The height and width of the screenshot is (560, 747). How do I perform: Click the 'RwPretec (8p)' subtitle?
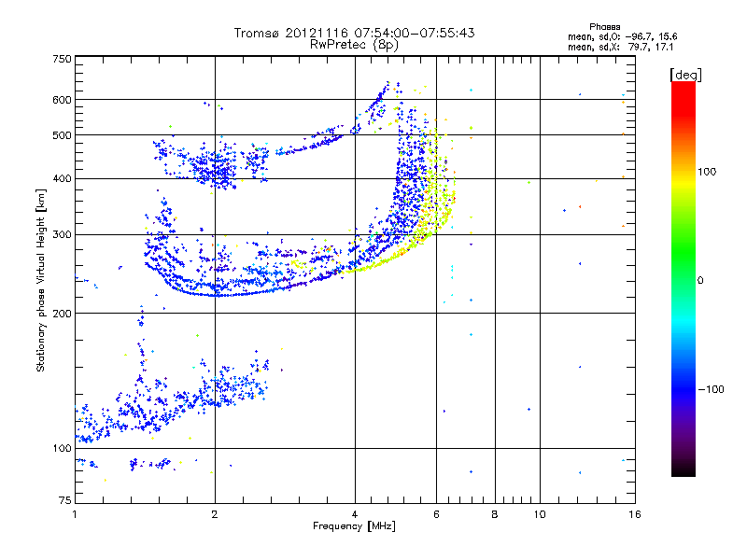[354, 45]
